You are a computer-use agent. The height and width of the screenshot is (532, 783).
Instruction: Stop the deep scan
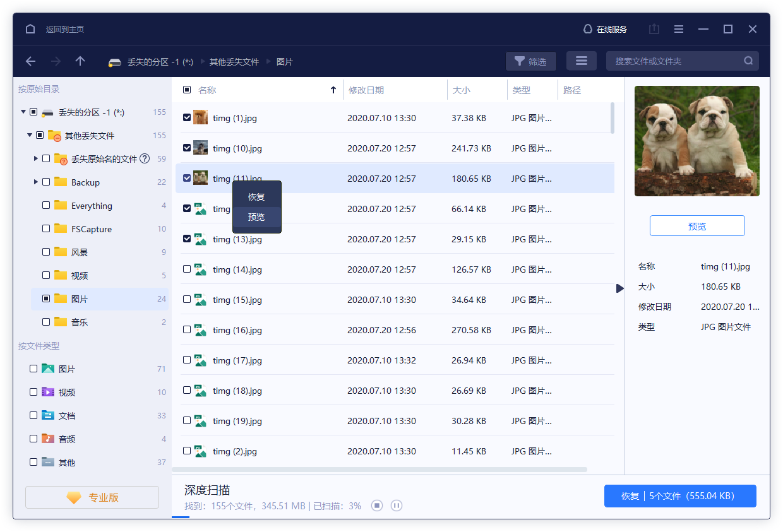(377, 505)
